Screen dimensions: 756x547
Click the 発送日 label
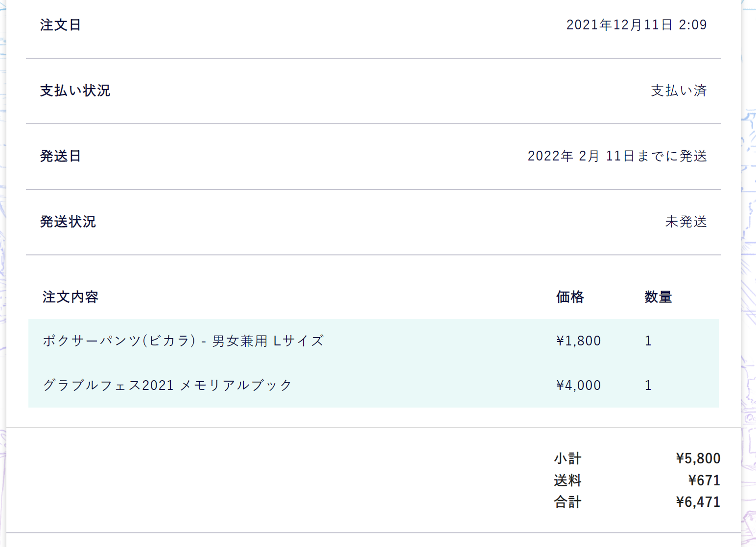click(60, 156)
